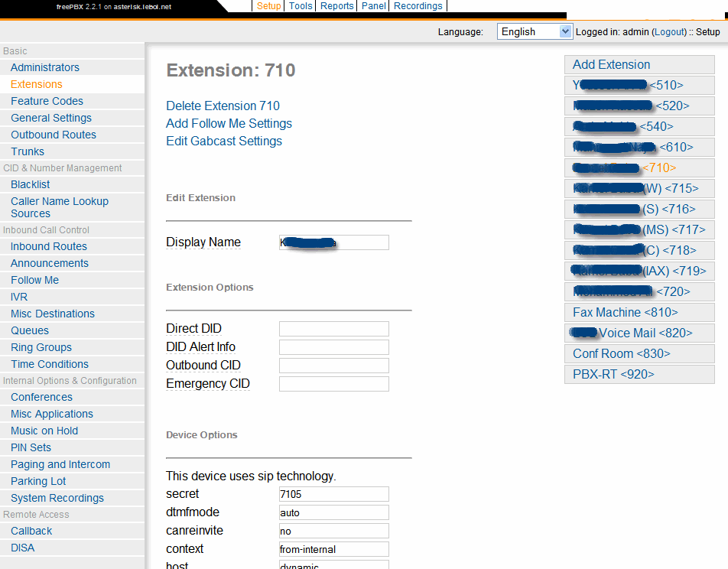
Task: Go to Inbound Routes
Action: (x=49, y=247)
